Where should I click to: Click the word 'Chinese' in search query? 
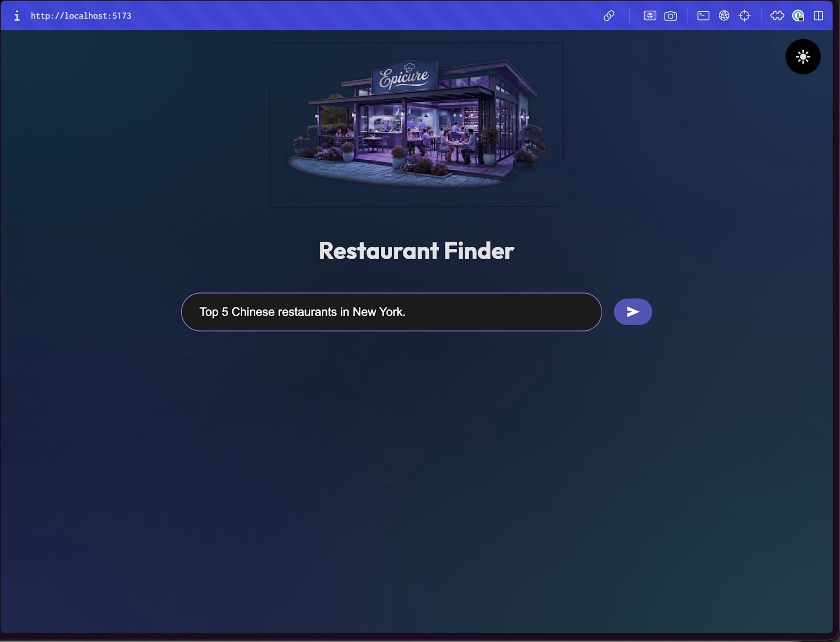coord(253,312)
